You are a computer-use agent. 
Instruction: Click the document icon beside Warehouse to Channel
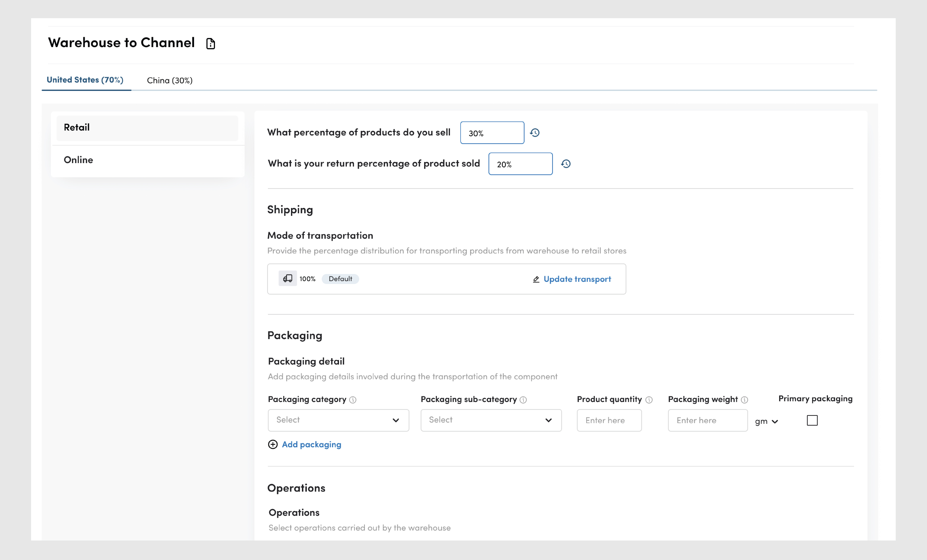coord(210,44)
